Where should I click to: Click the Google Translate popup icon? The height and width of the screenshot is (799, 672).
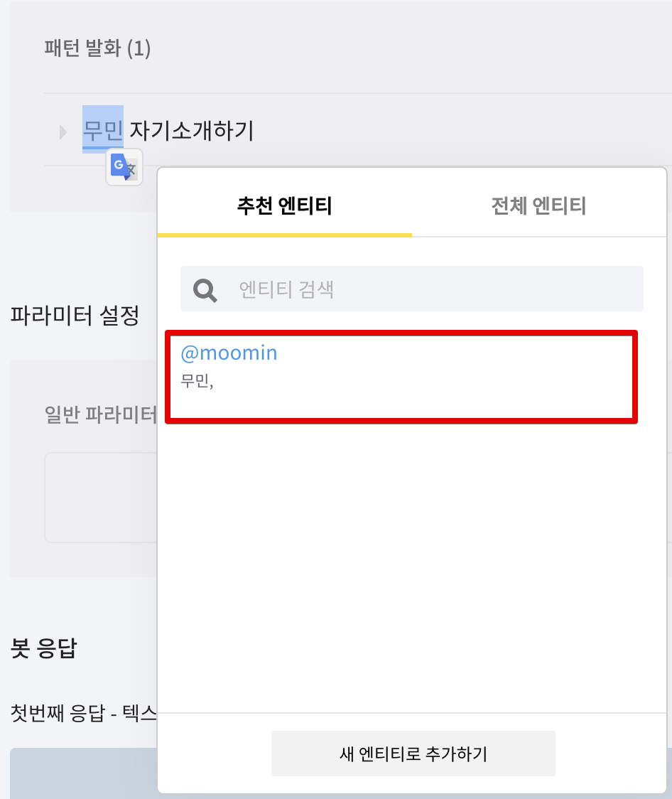pyautogui.click(x=124, y=167)
